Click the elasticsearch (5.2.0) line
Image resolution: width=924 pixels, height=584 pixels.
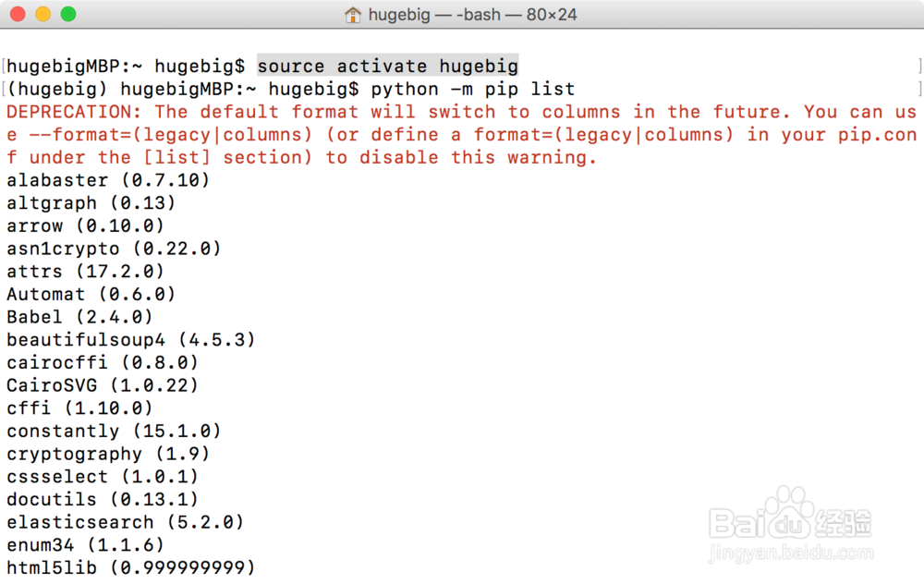tap(125, 522)
